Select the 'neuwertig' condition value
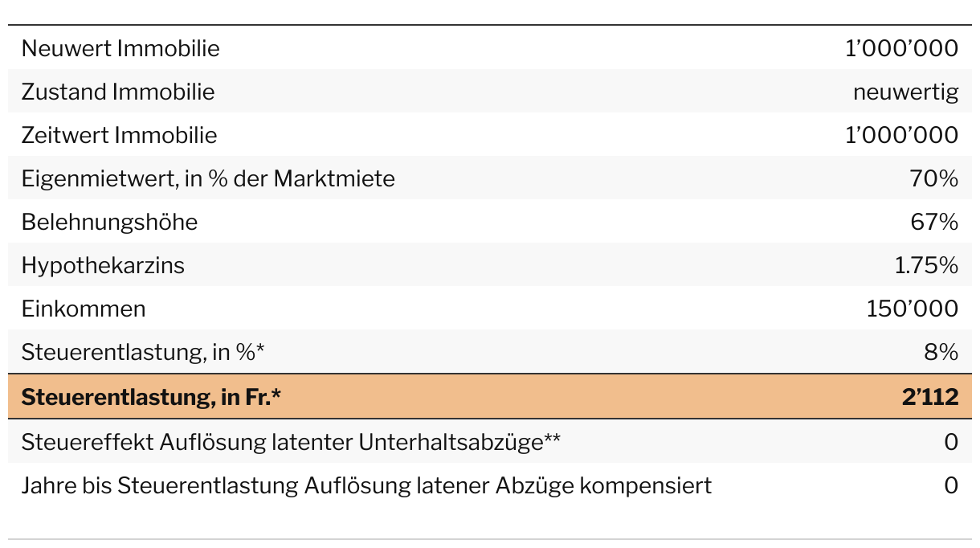 tap(905, 92)
